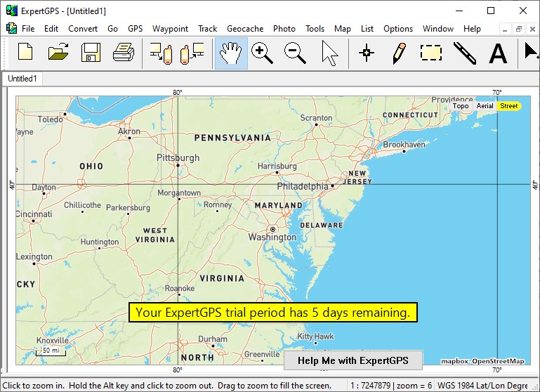Click the trial period remaining banner
The image size is (540, 392).
(273, 313)
